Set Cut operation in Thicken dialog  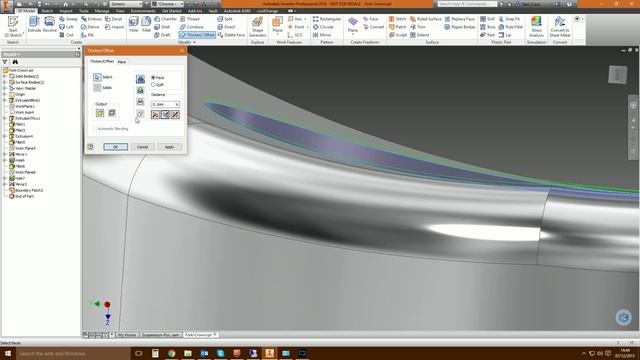pyautogui.click(x=140, y=90)
